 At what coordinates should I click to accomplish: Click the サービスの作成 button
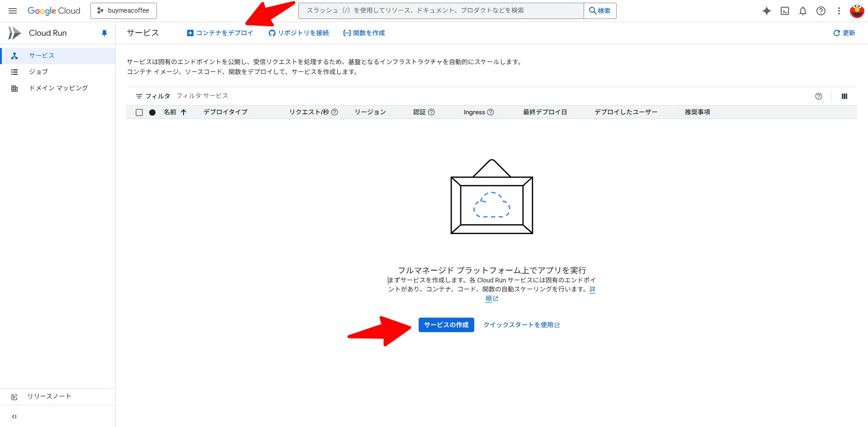[446, 324]
